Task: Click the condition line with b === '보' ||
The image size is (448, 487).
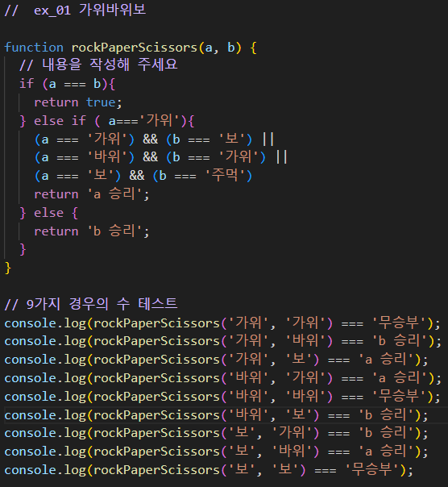Action: pos(154,139)
